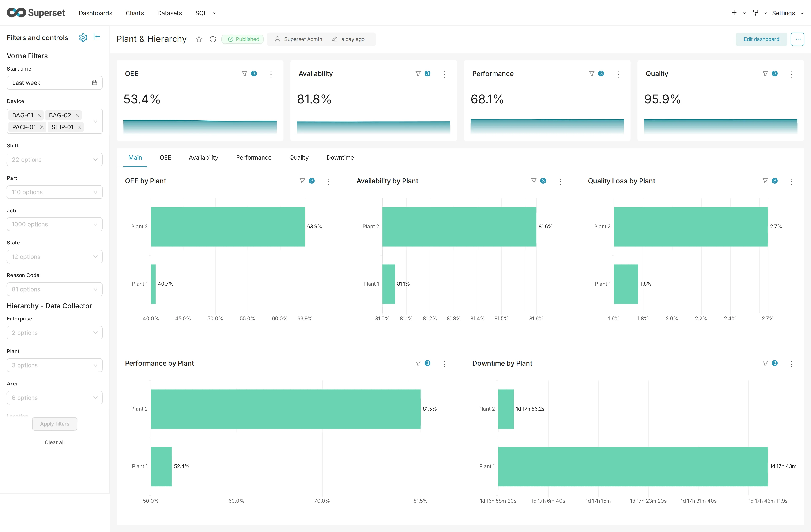Open the Enterprise filter dropdown
Image resolution: width=811 pixels, height=532 pixels.
click(x=54, y=333)
